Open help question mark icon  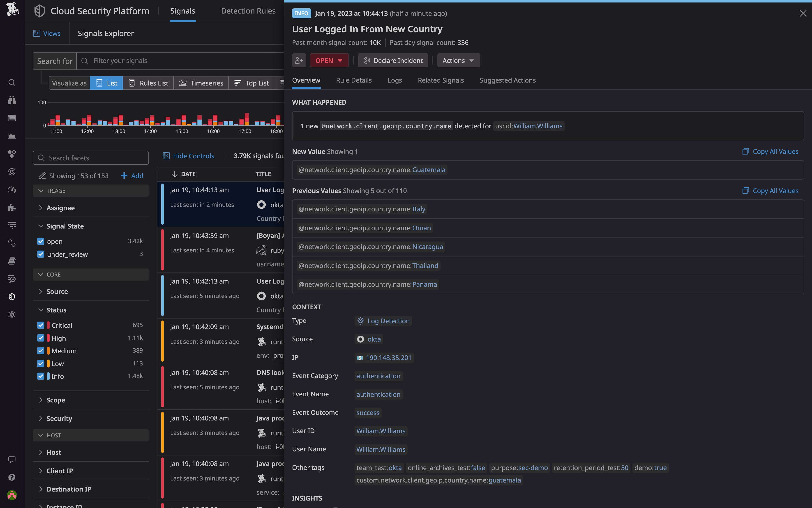[12, 477]
